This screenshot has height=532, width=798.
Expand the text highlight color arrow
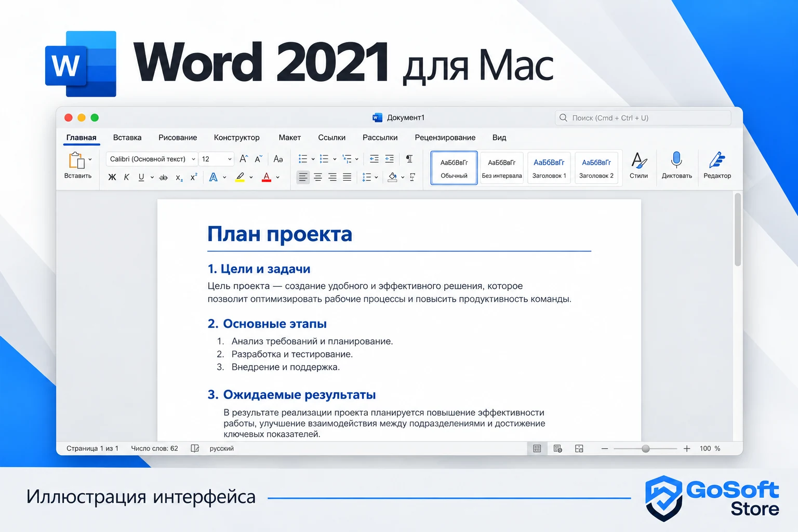pyautogui.click(x=251, y=178)
